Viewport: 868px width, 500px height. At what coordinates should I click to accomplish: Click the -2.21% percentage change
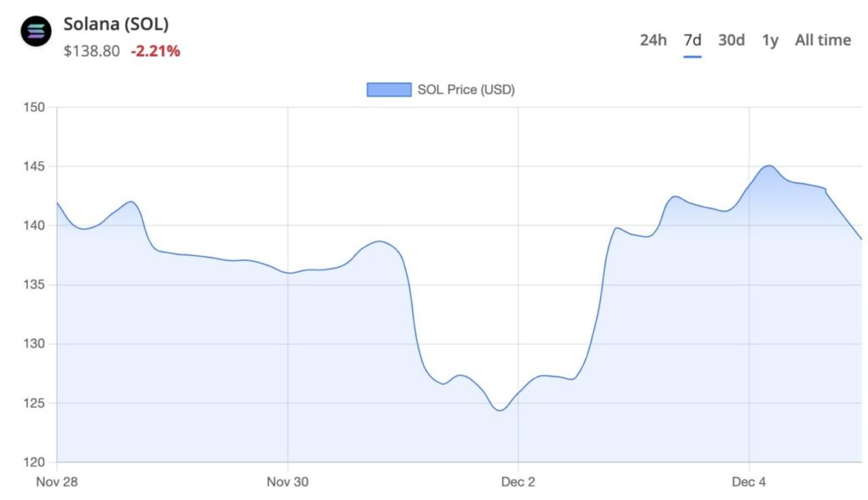click(155, 51)
